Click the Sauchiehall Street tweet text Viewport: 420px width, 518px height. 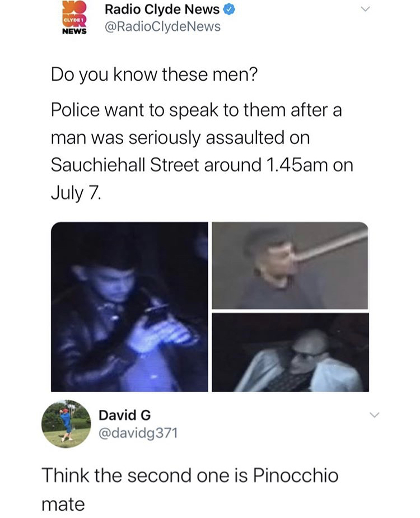[202, 165]
